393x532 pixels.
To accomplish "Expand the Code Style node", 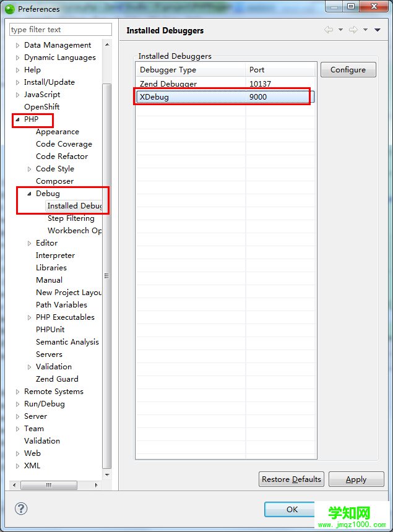I will coord(29,169).
